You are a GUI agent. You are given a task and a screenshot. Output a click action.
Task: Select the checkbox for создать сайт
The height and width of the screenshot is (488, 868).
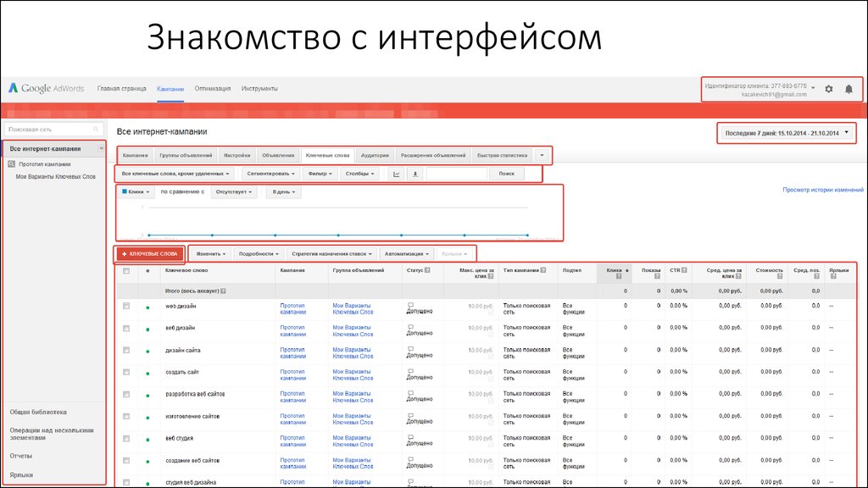point(126,373)
